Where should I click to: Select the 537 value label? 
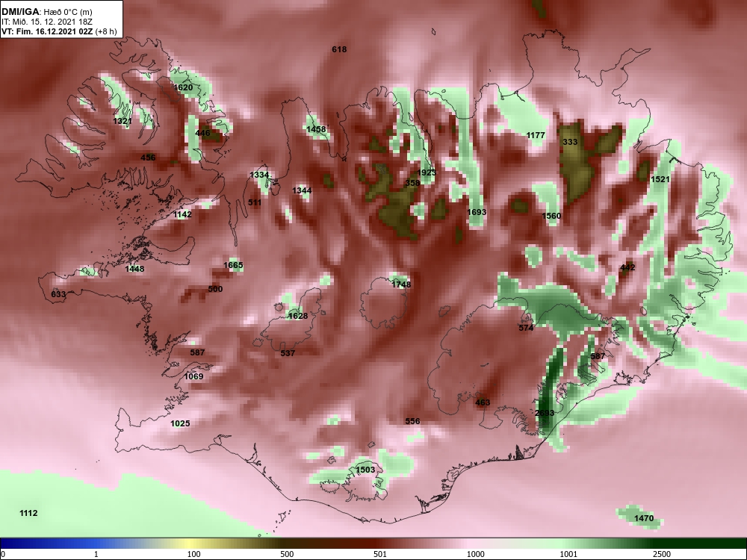(288, 354)
